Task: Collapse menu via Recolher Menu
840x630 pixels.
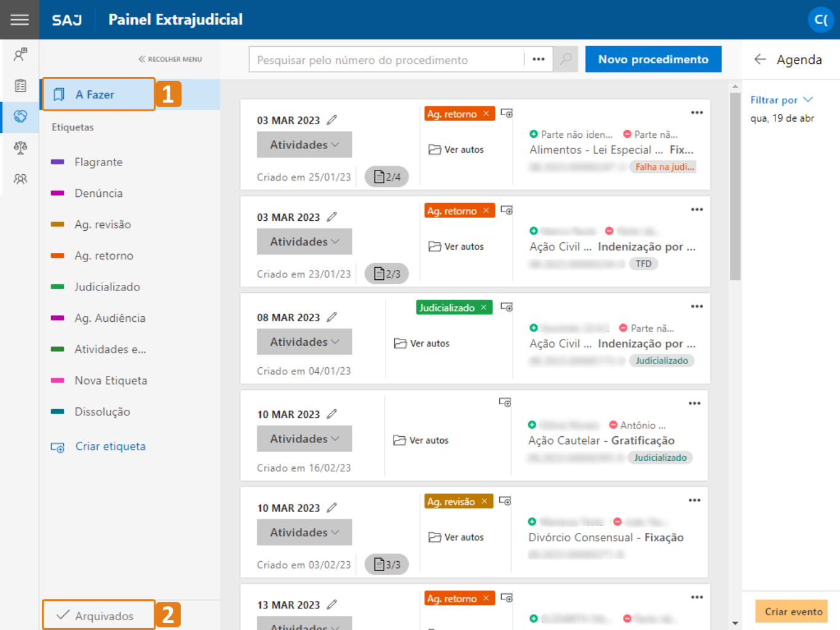Action: (x=170, y=59)
